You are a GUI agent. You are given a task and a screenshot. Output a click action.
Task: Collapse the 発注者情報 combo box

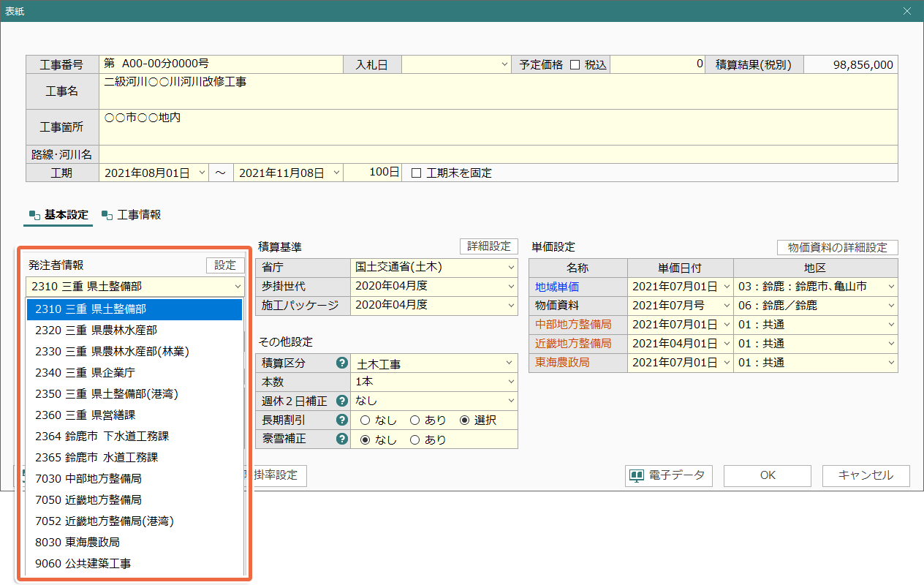pos(238,287)
